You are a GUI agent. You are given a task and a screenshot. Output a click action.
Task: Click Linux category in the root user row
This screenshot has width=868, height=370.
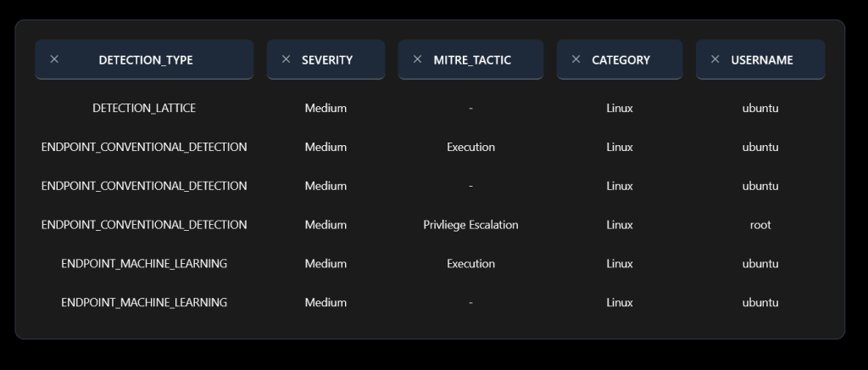(620, 225)
